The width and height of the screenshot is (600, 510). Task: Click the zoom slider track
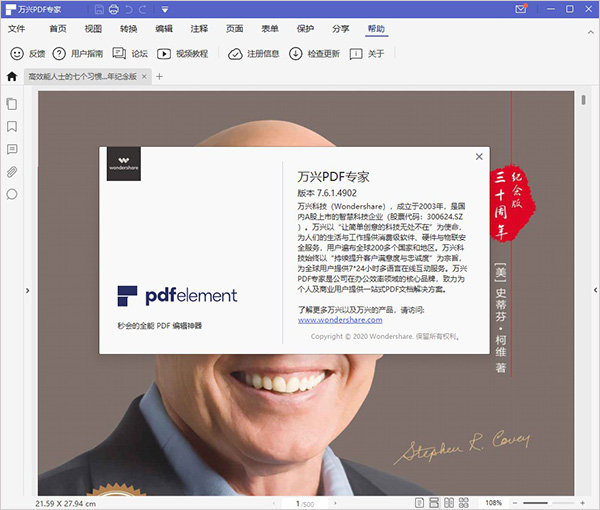click(549, 503)
